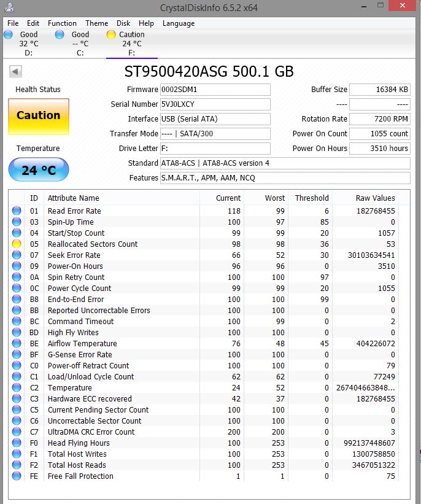Select the High Fly Writes row text
Screen dimensions: 421x504
(73, 332)
